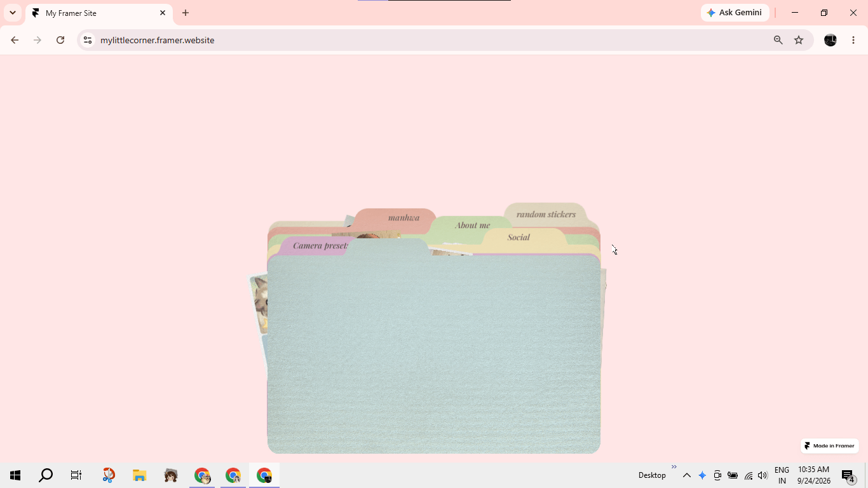The image size is (868, 488).
Task: Switch to the first Chrome taskbar window
Action: [202, 475]
